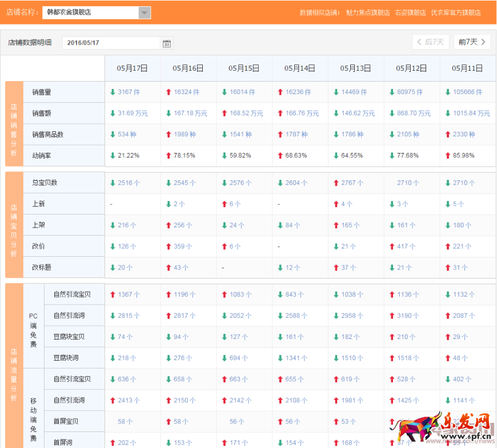Select the 05月15日 column header
Viewport: 497px width, 448px height.
[244, 68]
